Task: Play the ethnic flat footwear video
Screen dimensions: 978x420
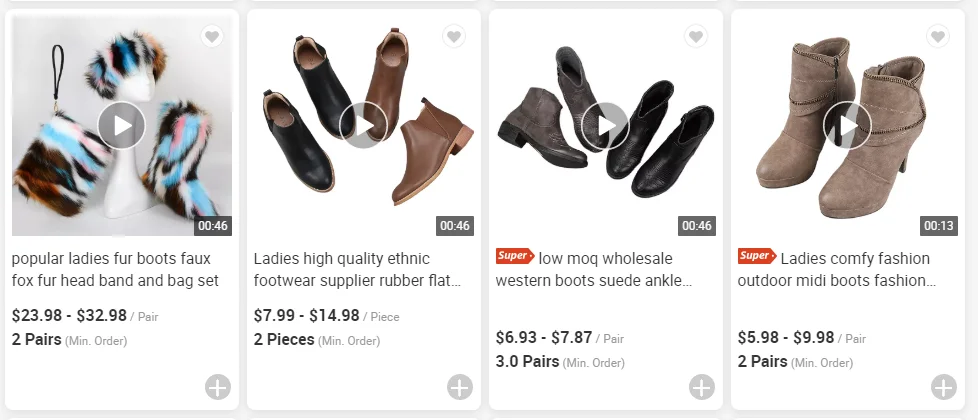Action: [x=363, y=126]
